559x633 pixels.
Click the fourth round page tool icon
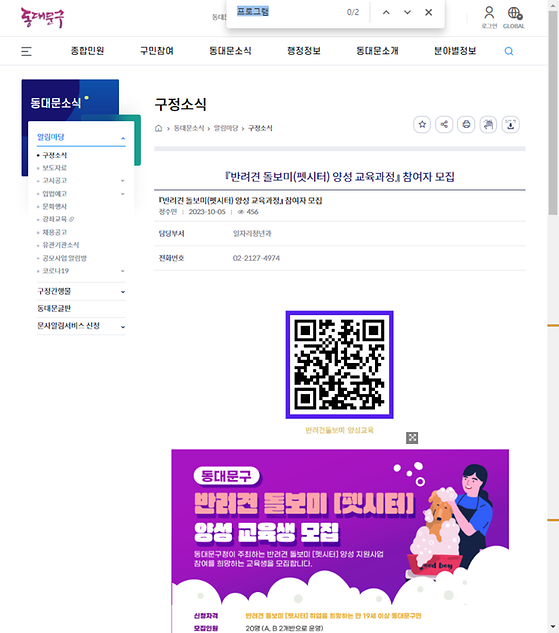click(x=488, y=124)
